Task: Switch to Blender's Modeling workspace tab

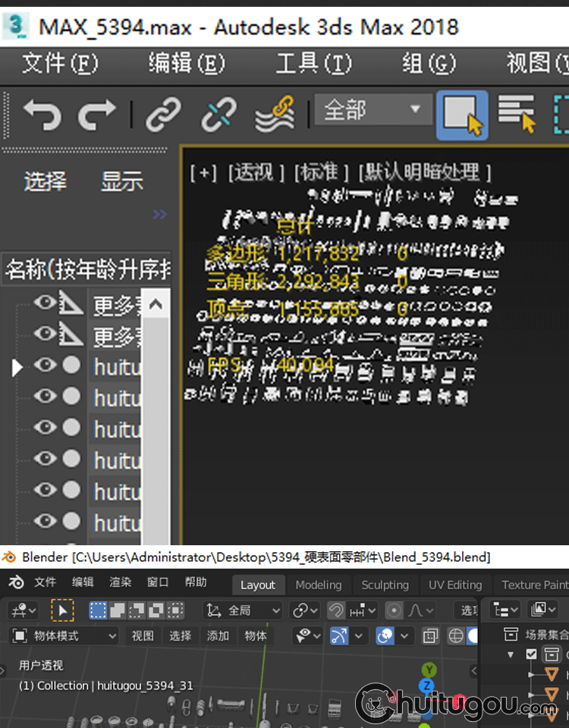Action: (x=319, y=585)
